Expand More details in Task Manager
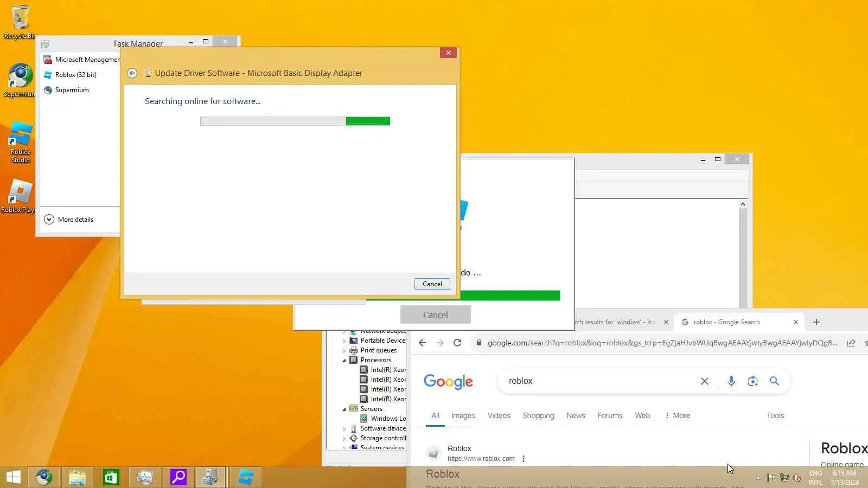Screen dimensions: 868x488 (x=69, y=220)
